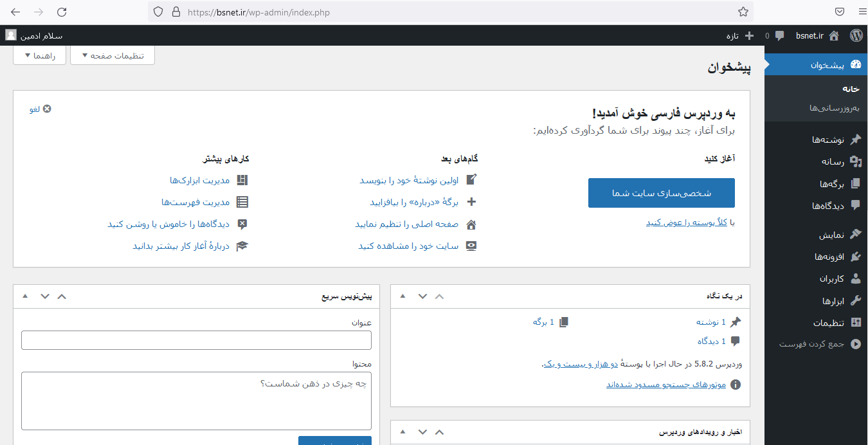
Task: Click the sliders icon next to تنظیمات
Action: click(x=855, y=322)
